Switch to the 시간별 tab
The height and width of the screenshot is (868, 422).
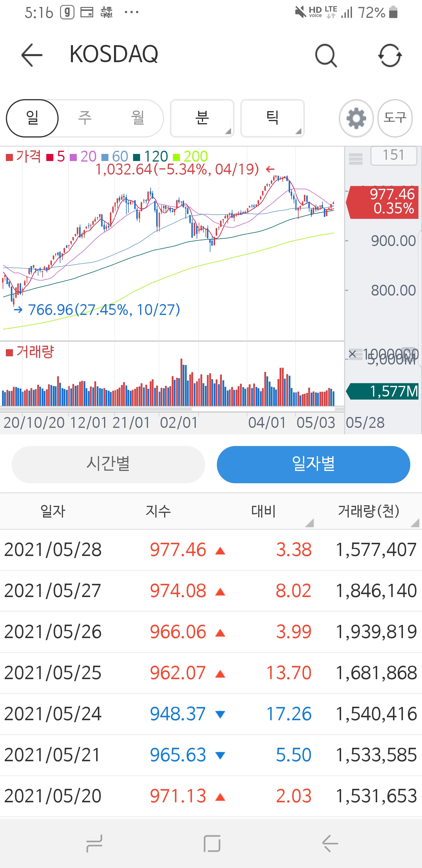(108, 464)
